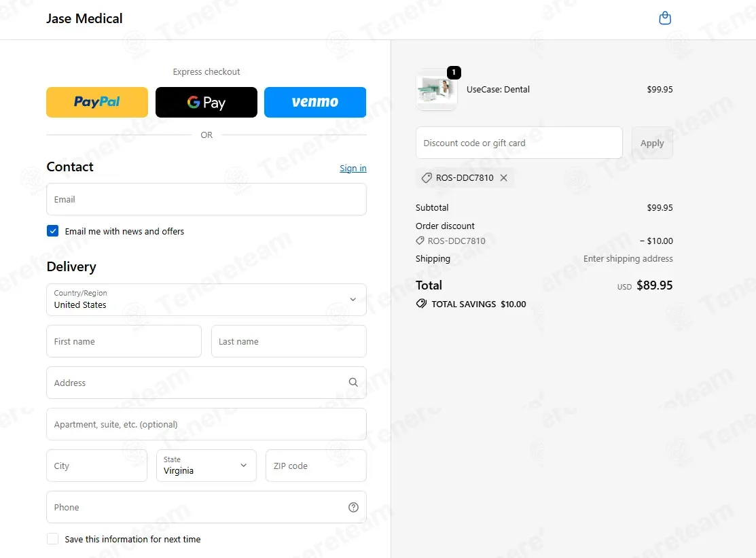756x558 pixels.
Task: Click the Discount code or gift card field
Action: 519,143
